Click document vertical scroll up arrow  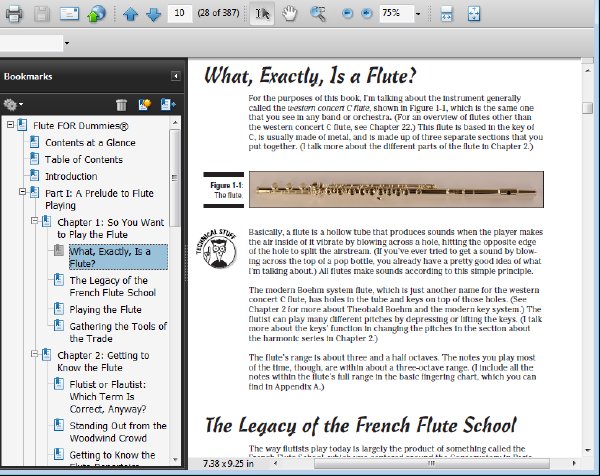[x=587, y=71]
